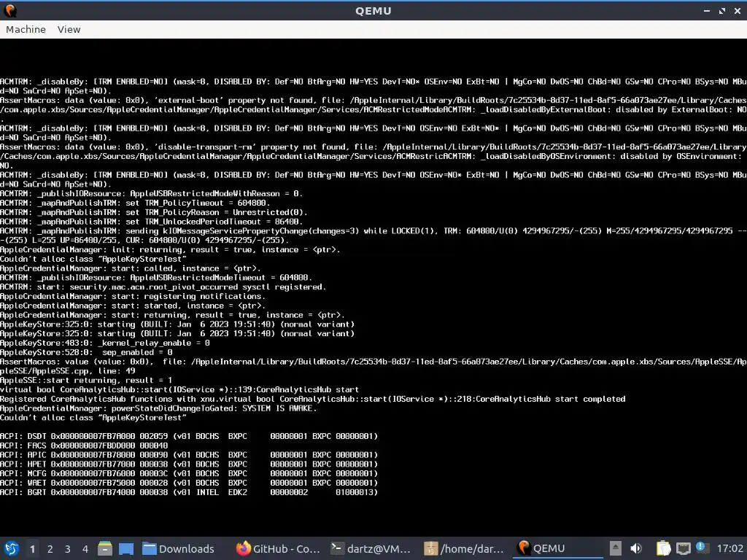Click the 'ACPI: HPET' console line

coord(189,464)
